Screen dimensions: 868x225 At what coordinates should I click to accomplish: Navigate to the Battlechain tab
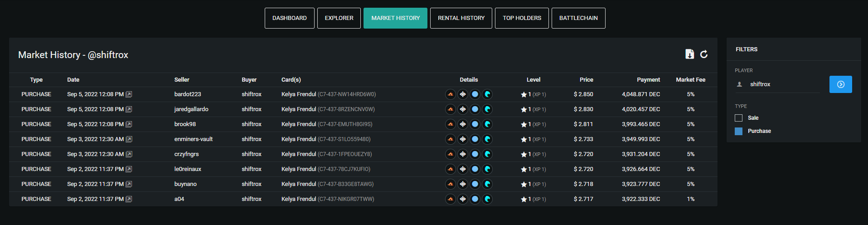click(x=578, y=18)
